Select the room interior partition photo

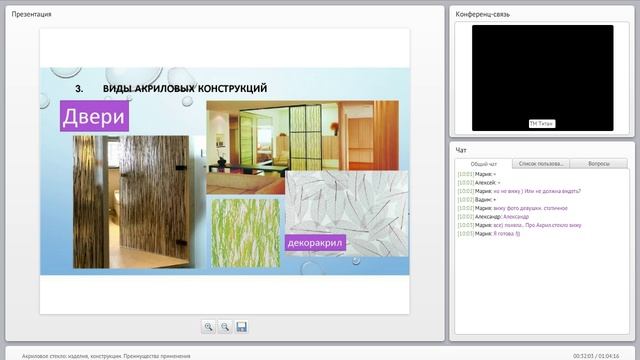tap(302, 146)
